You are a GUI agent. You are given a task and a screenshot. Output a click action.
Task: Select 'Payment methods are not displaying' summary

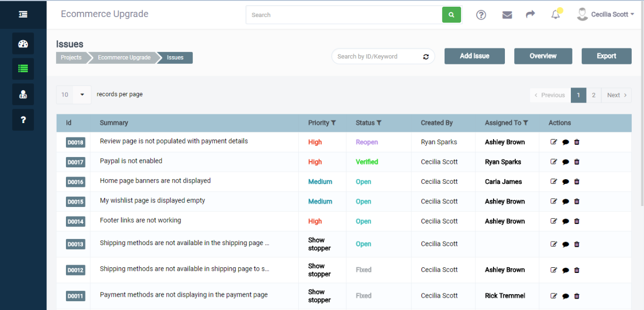pos(184,295)
